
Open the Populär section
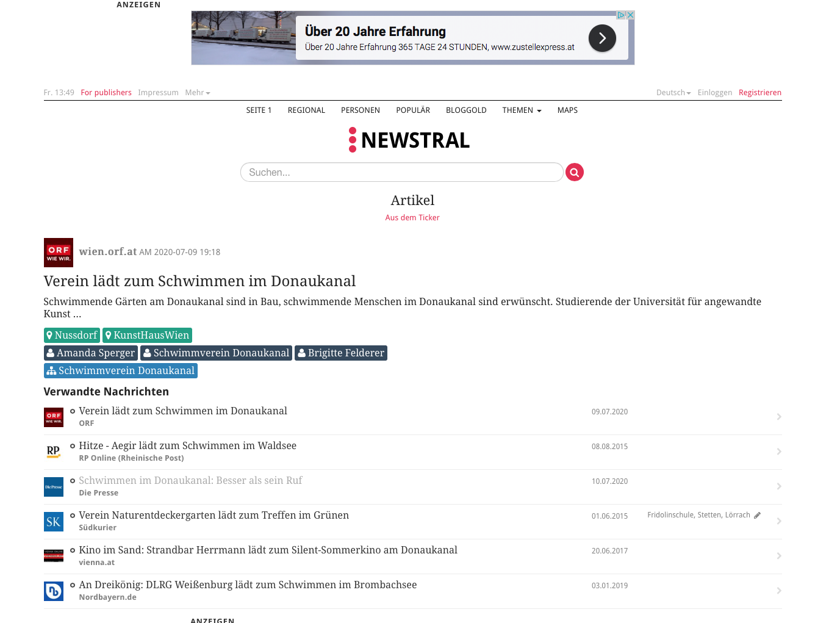[x=413, y=110]
